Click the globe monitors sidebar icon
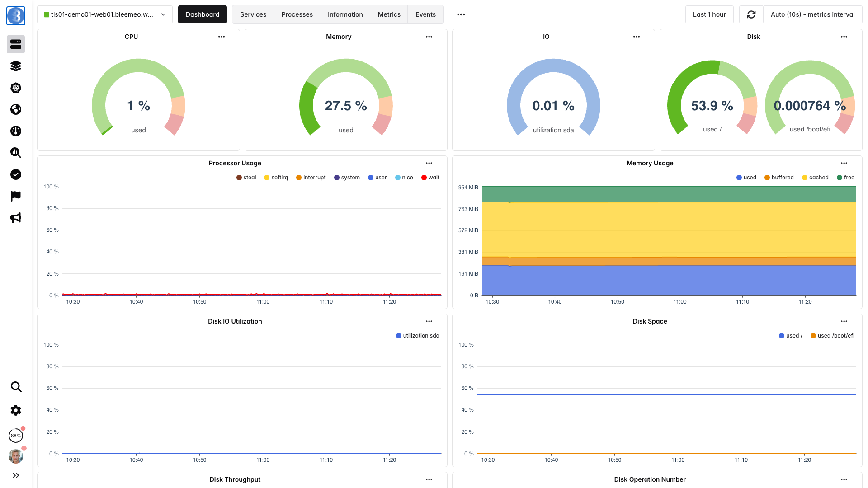Image resolution: width=868 pixels, height=488 pixels. pyautogui.click(x=16, y=109)
